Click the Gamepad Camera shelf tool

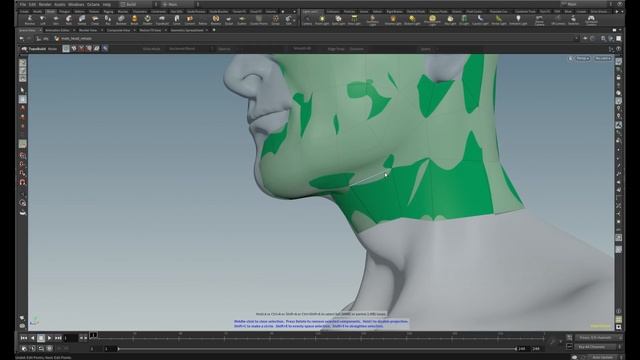[591, 20]
